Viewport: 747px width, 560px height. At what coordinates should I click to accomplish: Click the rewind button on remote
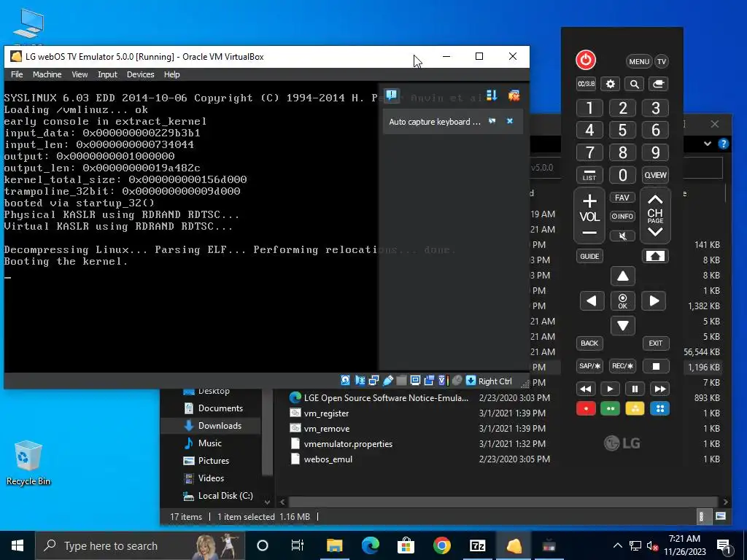click(586, 389)
